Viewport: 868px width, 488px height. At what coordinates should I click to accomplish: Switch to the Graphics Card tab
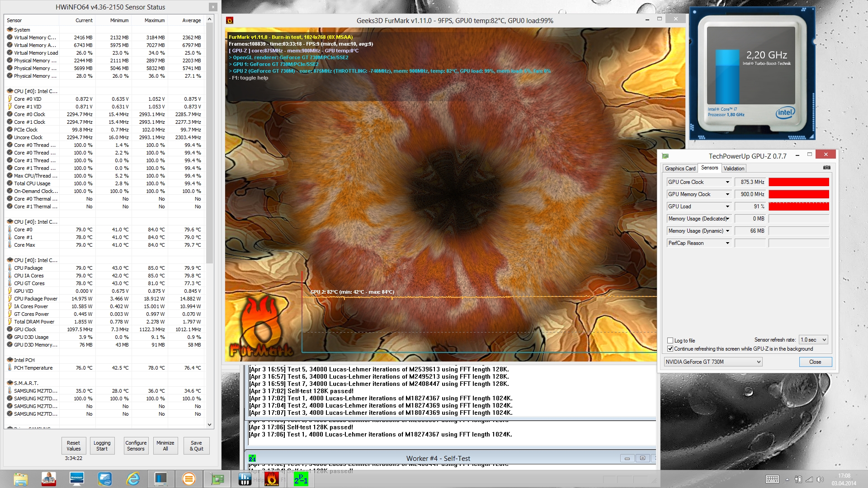click(680, 169)
